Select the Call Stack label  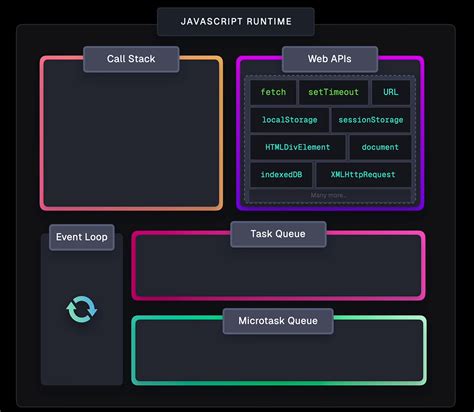pyautogui.click(x=131, y=59)
